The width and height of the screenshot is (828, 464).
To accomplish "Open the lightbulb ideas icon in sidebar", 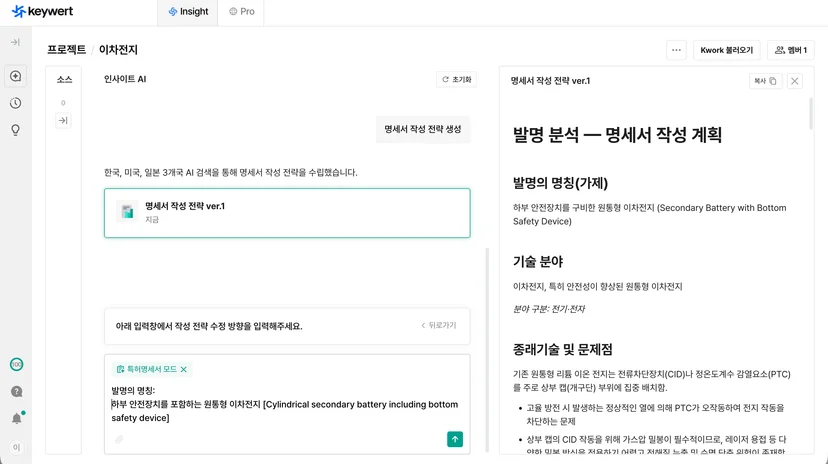I will coord(16,130).
